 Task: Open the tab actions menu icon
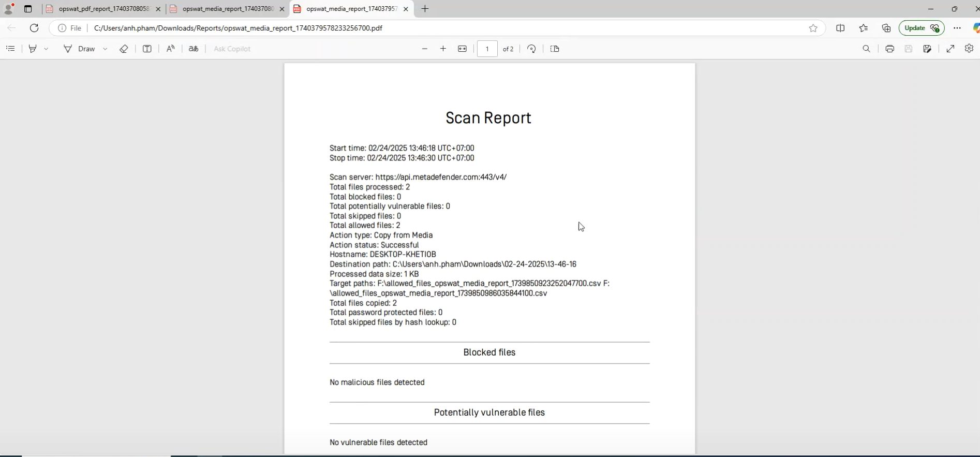[x=28, y=9]
